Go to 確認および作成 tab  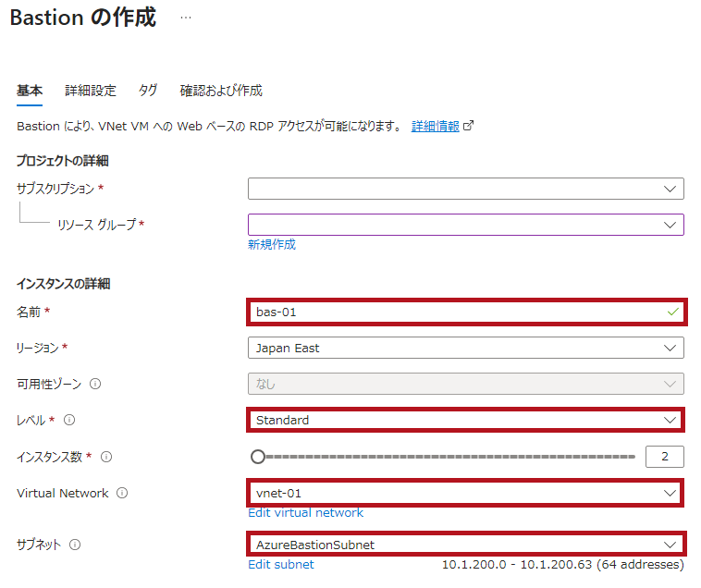[x=221, y=91]
